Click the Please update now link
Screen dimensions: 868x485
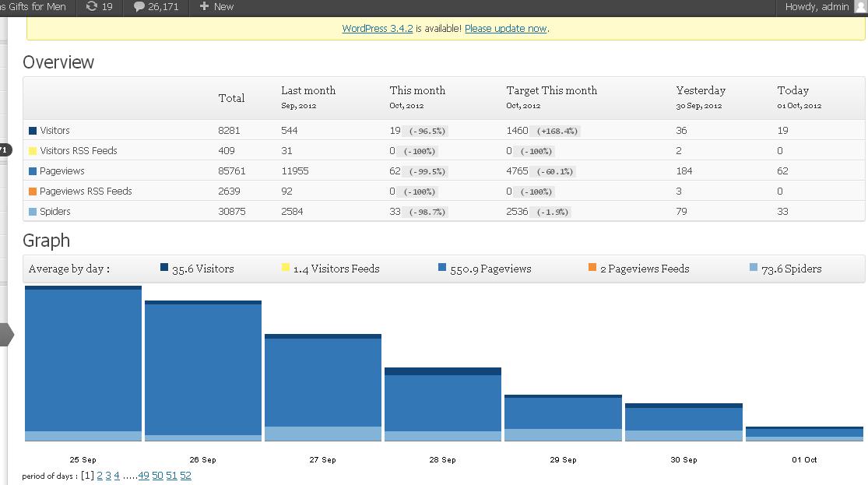pos(505,28)
